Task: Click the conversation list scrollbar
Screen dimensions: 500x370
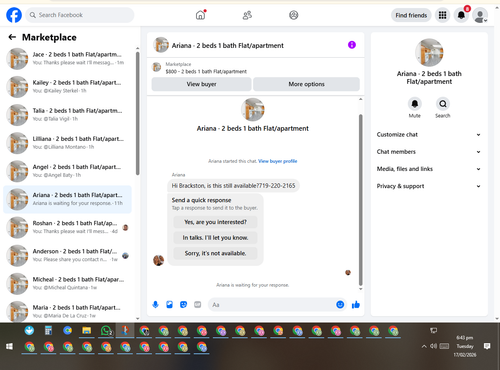Action: (x=138, y=113)
